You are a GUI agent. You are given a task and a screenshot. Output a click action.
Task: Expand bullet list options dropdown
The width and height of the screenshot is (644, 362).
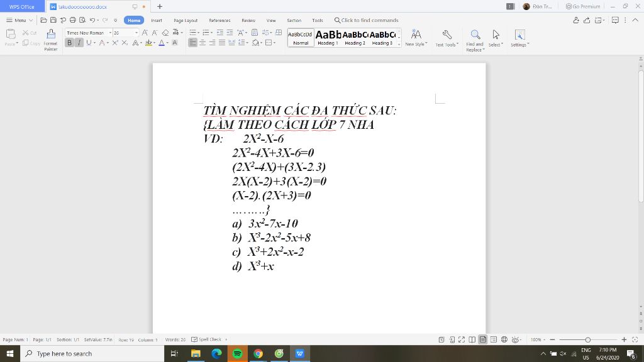[198, 33]
